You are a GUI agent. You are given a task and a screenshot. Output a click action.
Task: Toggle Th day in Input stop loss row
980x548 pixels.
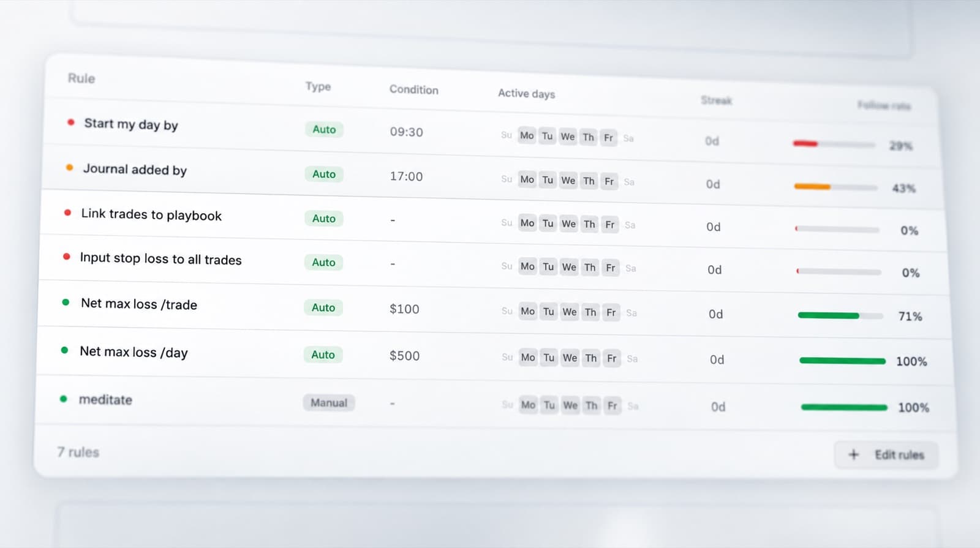point(590,267)
